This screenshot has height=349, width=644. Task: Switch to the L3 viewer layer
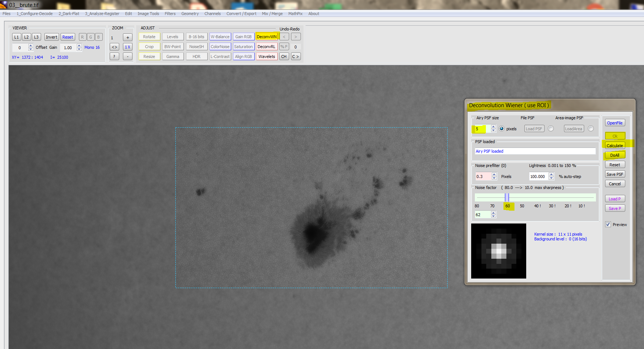(x=36, y=37)
